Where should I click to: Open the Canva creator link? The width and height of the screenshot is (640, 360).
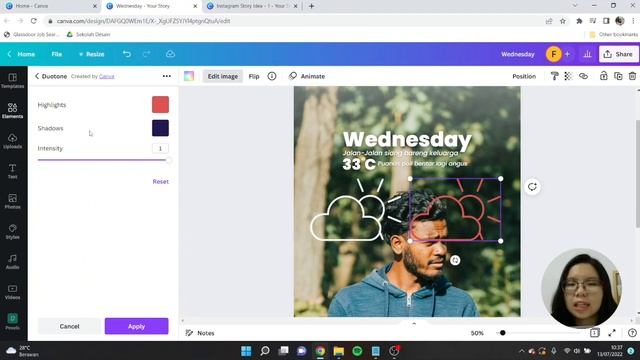coord(107,76)
